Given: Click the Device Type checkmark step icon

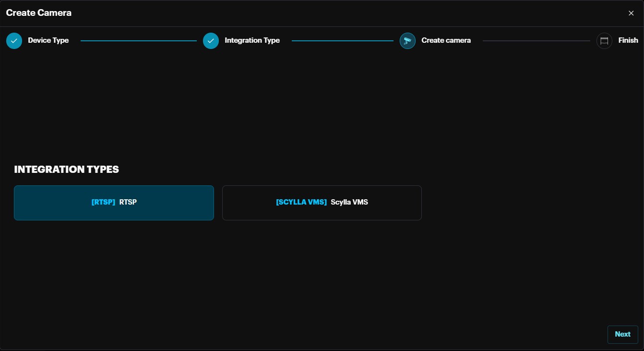Looking at the screenshot, I should click(14, 41).
